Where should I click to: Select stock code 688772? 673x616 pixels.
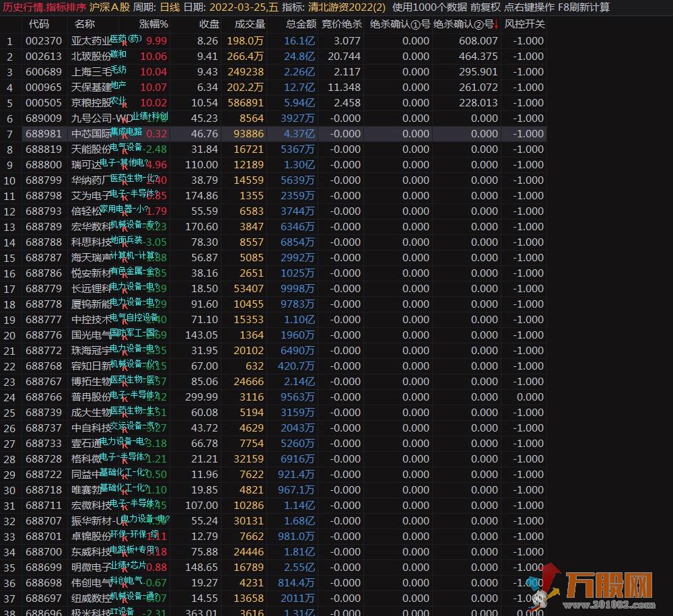(44, 350)
